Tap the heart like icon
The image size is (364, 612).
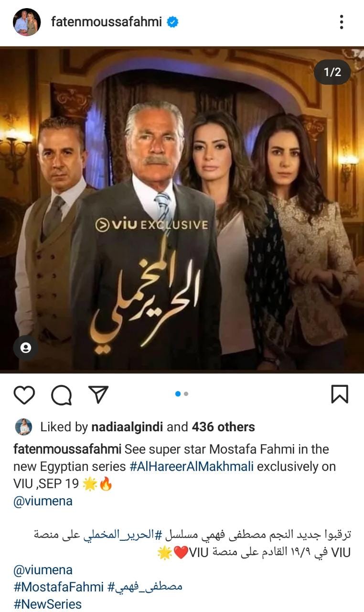(x=24, y=394)
